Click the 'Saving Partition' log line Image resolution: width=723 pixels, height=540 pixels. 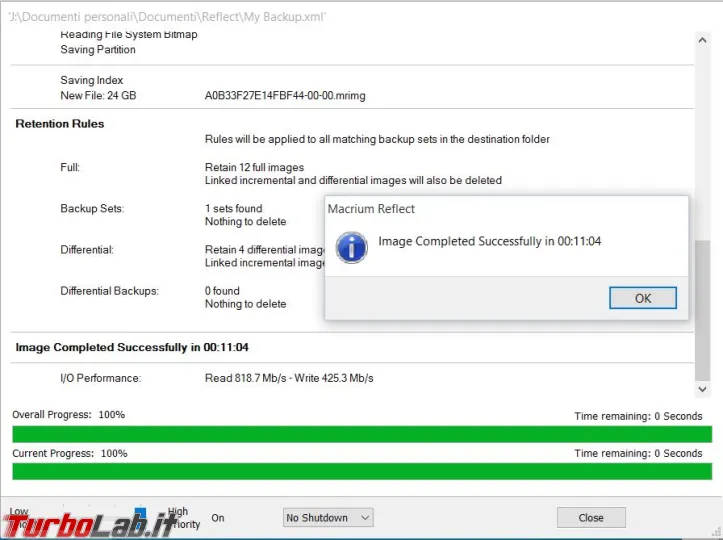[x=98, y=49]
